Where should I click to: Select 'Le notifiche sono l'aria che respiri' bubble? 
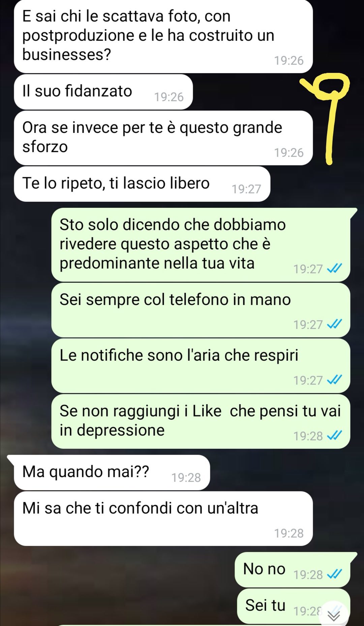[201, 365]
